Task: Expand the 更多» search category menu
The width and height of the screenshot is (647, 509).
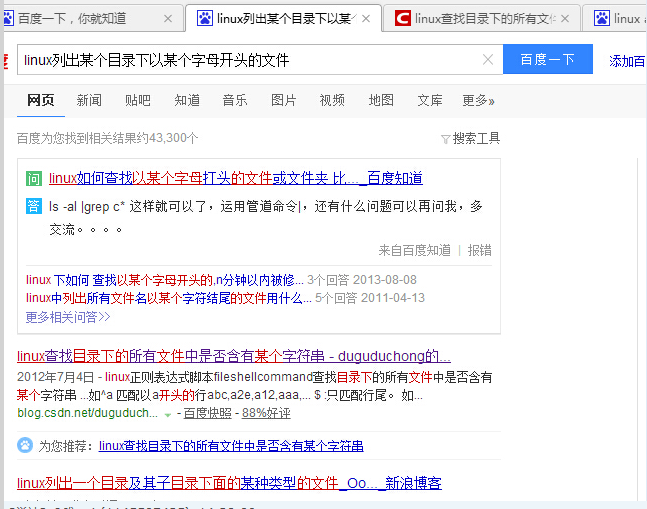Action: pos(478,100)
